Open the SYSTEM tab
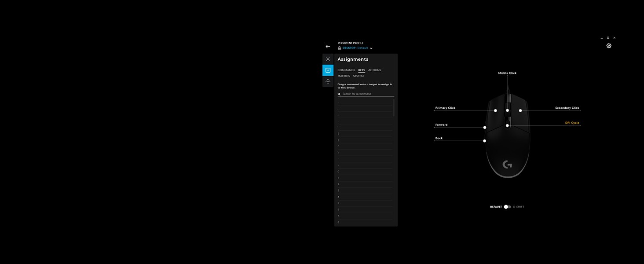Image resolution: width=644 pixels, height=264 pixels. pyautogui.click(x=358, y=76)
